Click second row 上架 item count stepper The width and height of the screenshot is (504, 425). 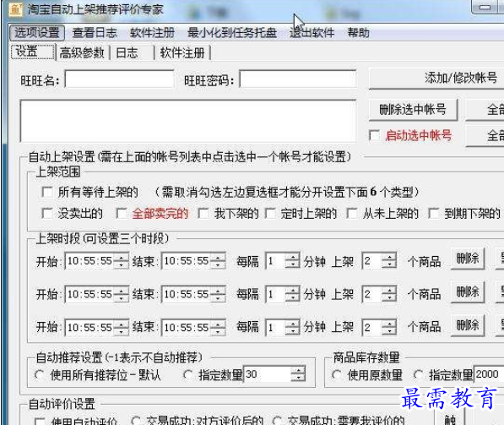pos(389,294)
